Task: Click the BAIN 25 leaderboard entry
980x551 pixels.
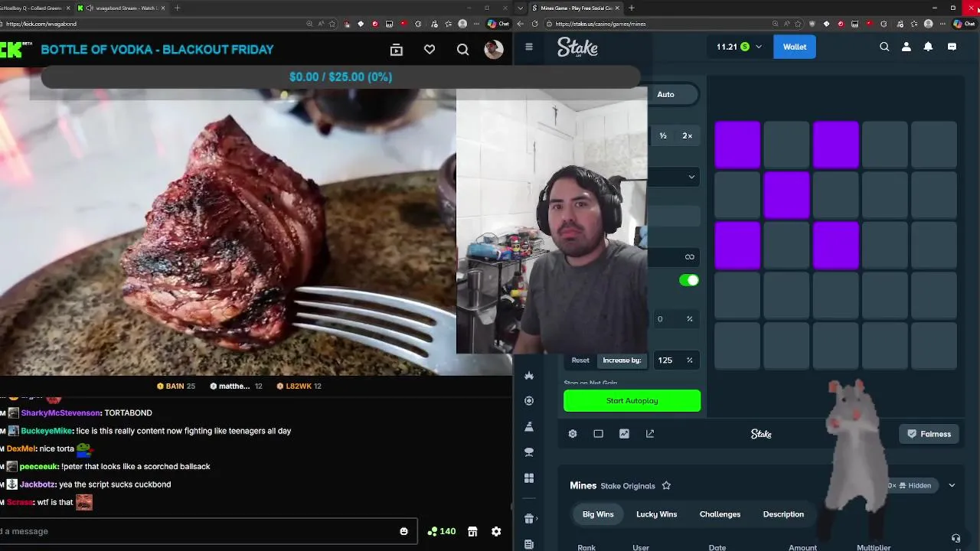Action: click(176, 386)
